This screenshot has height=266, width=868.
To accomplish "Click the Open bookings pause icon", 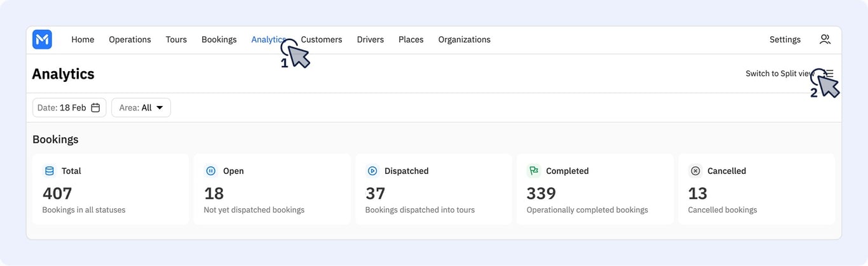I will (211, 171).
